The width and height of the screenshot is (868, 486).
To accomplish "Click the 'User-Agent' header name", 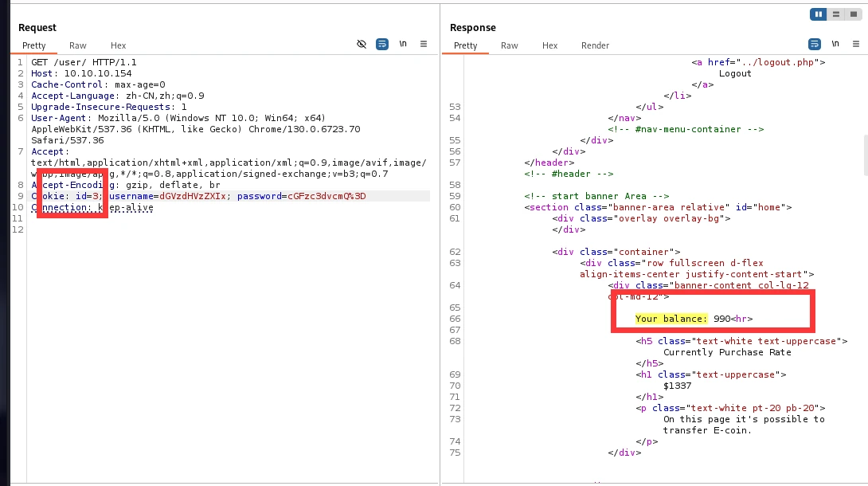I will pyautogui.click(x=59, y=117).
